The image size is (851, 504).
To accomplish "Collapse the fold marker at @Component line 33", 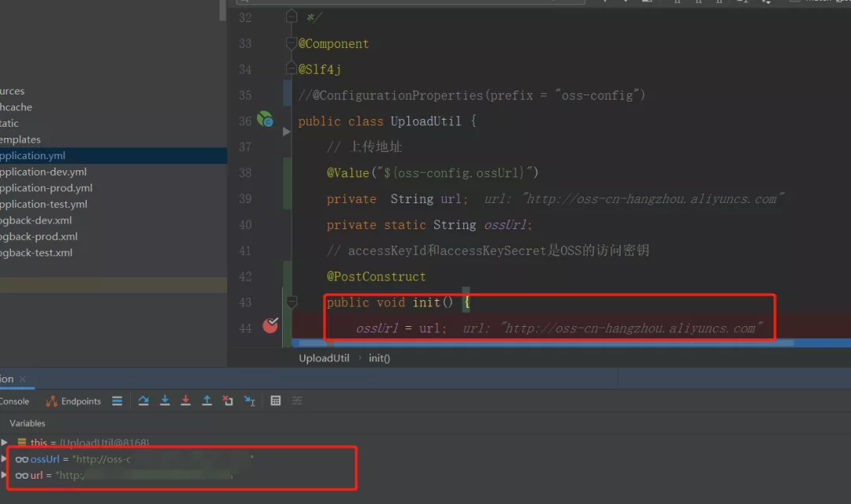I will pyautogui.click(x=292, y=43).
